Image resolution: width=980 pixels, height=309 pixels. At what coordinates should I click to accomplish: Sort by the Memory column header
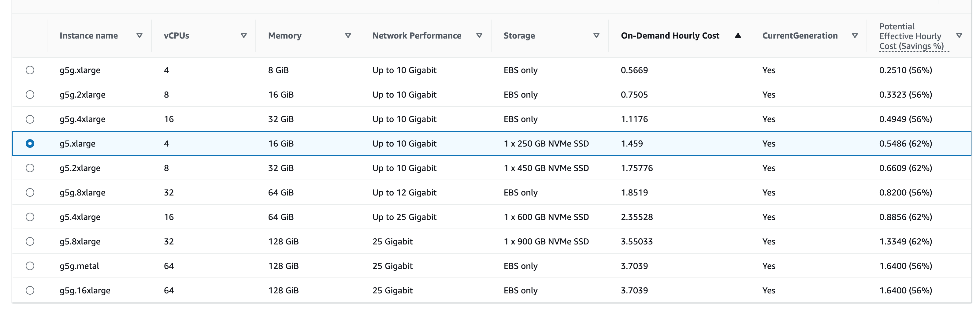click(284, 35)
